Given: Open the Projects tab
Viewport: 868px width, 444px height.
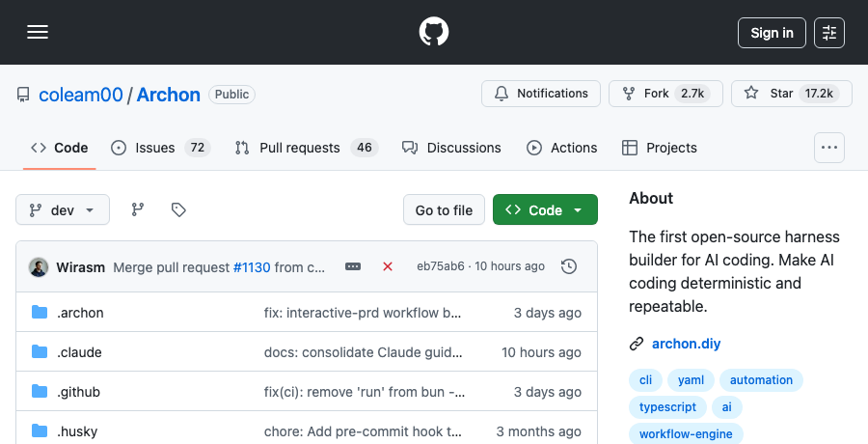Looking at the screenshot, I should [660, 148].
